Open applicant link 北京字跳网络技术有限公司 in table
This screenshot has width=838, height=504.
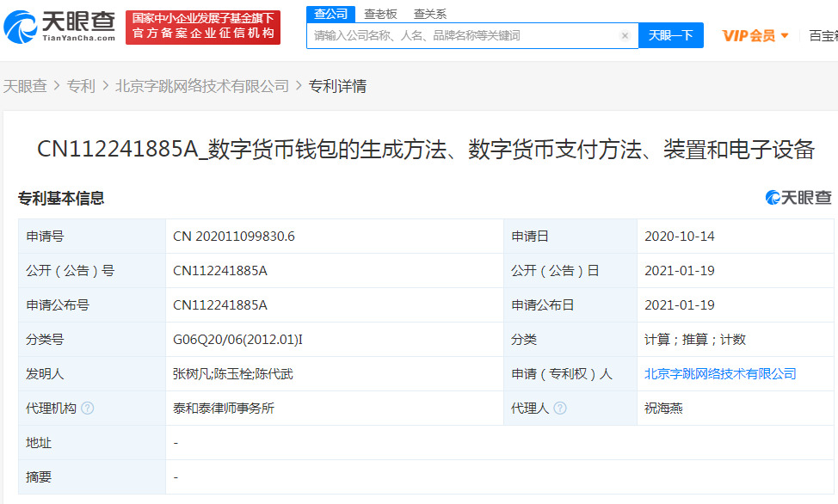pos(720,374)
